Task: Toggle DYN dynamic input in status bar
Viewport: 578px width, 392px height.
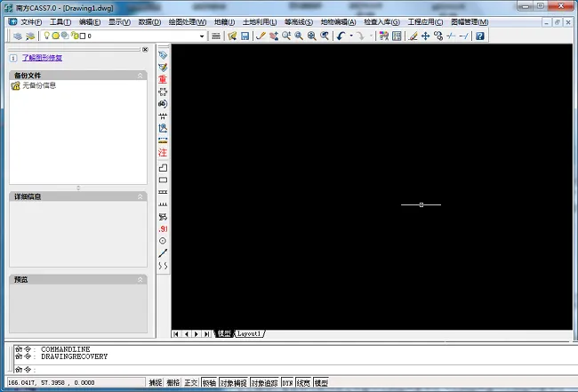Action: pos(287,383)
